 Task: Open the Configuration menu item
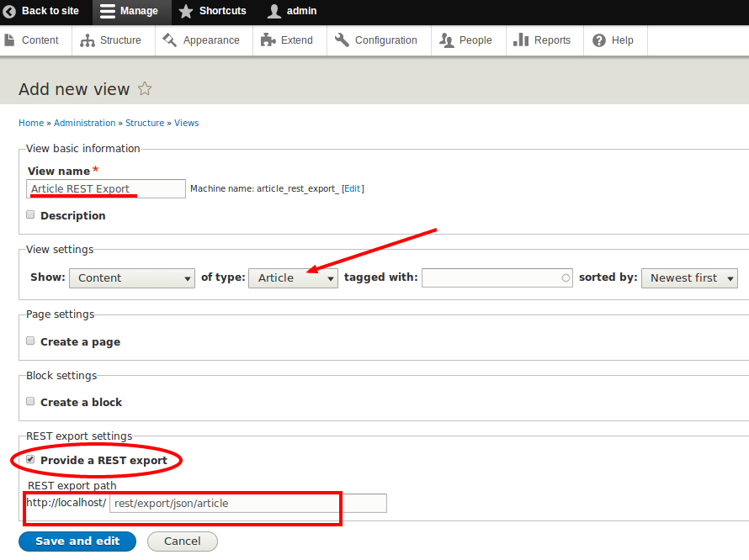386,40
